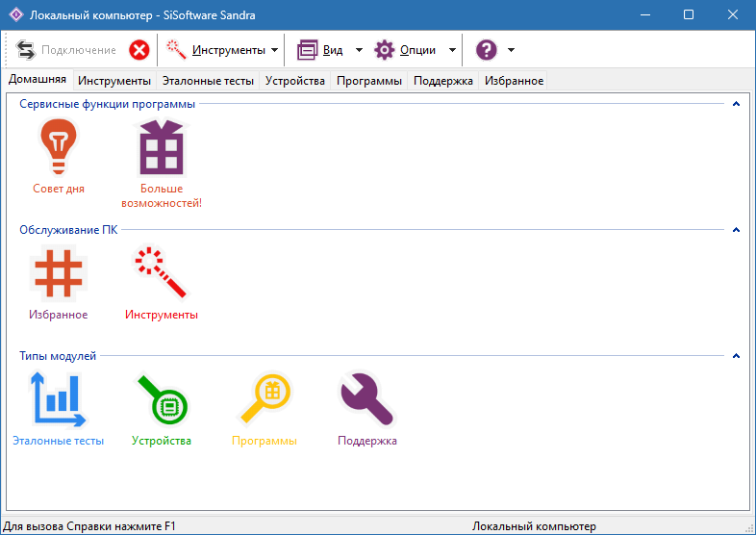756x535 pixels.
Task: Close the Sandra window
Action: [x=732, y=14]
